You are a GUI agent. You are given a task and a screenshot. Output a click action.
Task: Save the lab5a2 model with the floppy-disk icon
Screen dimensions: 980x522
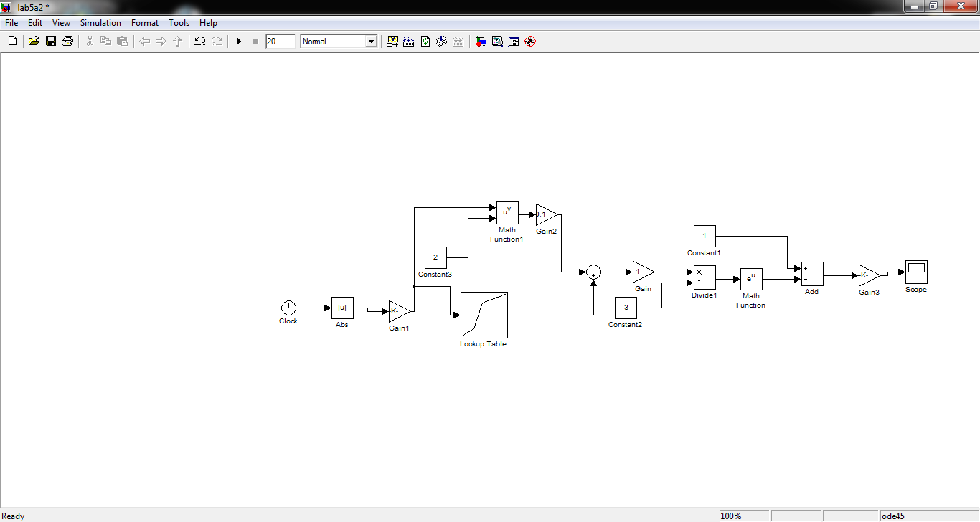51,42
